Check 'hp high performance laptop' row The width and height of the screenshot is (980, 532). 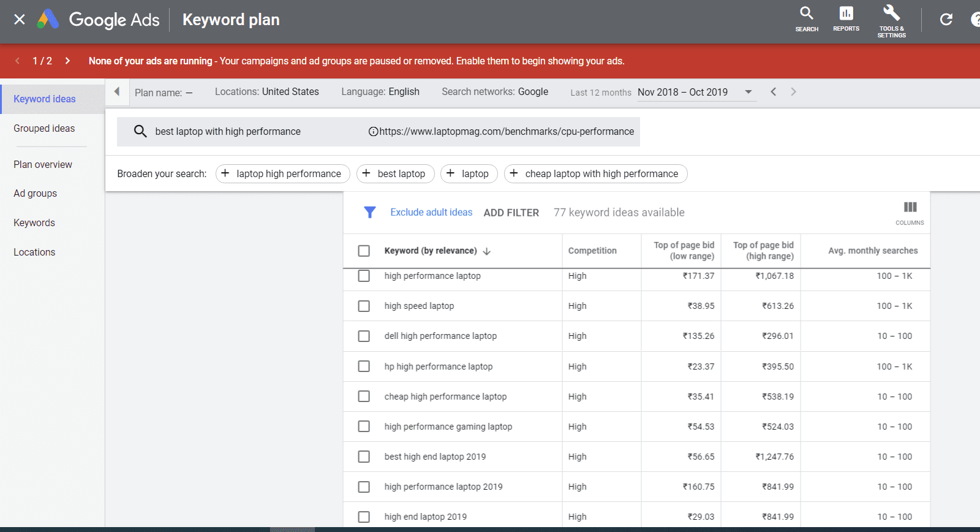tap(364, 366)
